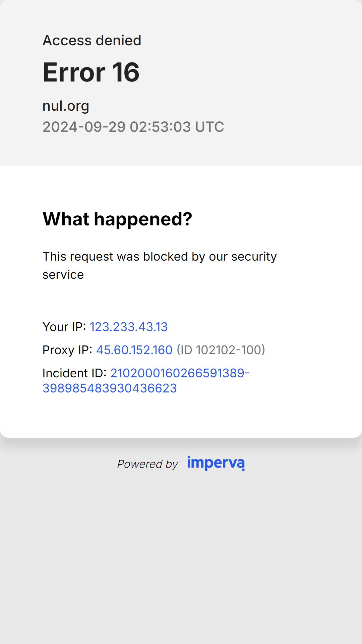Click the What happened? heading
This screenshot has width=362, height=644.
pyautogui.click(x=117, y=219)
